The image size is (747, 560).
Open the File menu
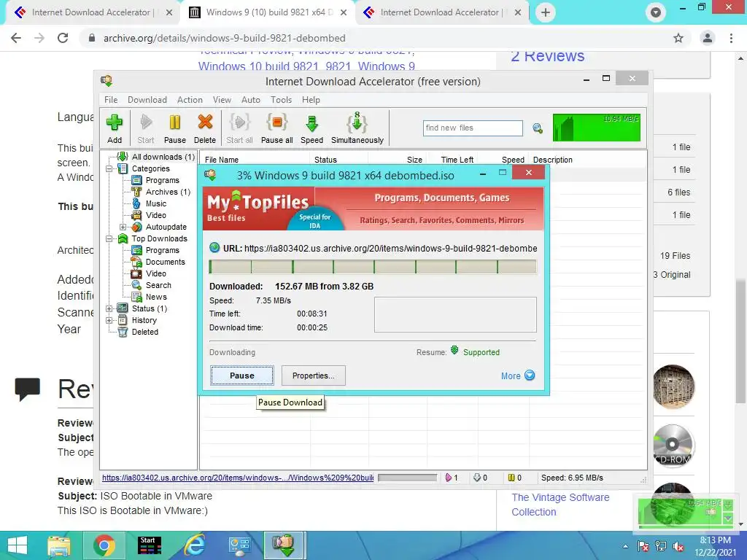(x=111, y=99)
